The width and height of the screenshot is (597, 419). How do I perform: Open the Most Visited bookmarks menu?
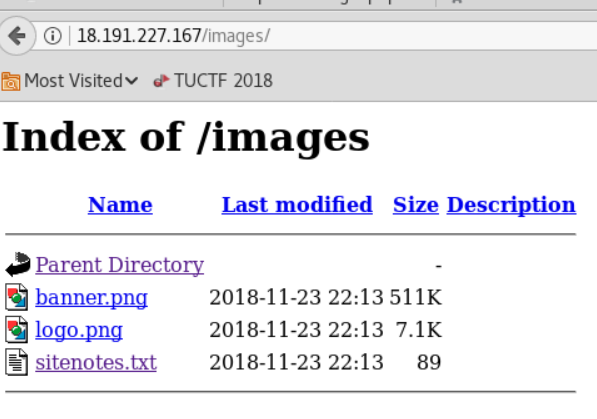70,81
